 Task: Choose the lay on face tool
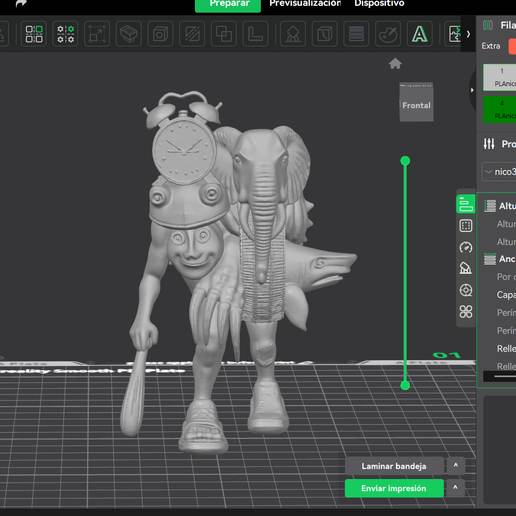[129, 34]
